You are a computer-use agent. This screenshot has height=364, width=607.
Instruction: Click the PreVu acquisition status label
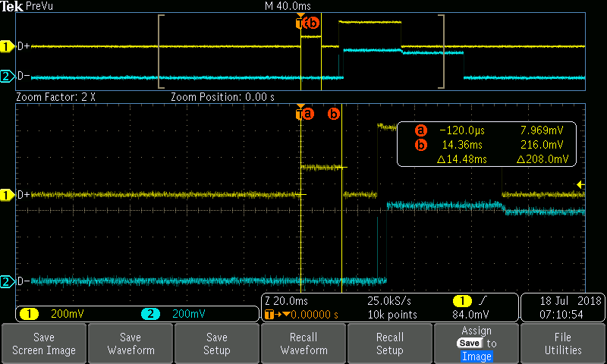tap(39, 6)
